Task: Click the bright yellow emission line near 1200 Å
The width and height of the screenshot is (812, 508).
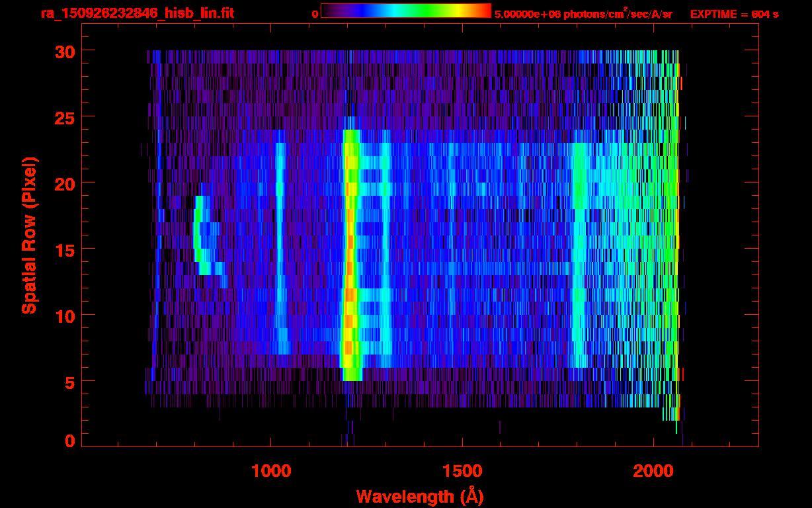Action: (x=350, y=255)
